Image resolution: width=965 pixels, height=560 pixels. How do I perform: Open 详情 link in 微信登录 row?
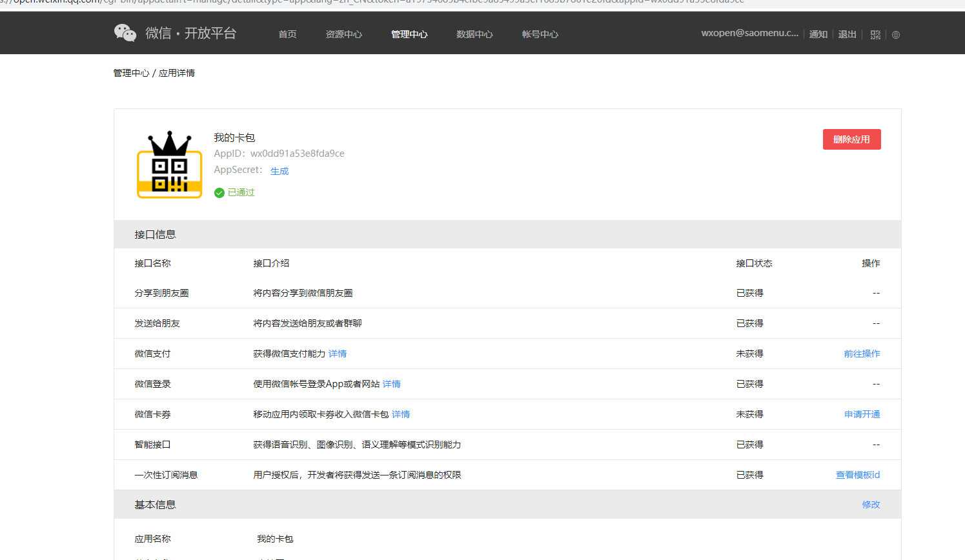[x=392, y=384]
